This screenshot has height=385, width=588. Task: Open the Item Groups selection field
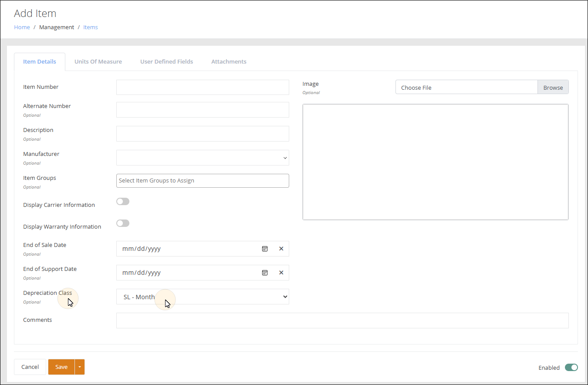[x=203, y=181]
